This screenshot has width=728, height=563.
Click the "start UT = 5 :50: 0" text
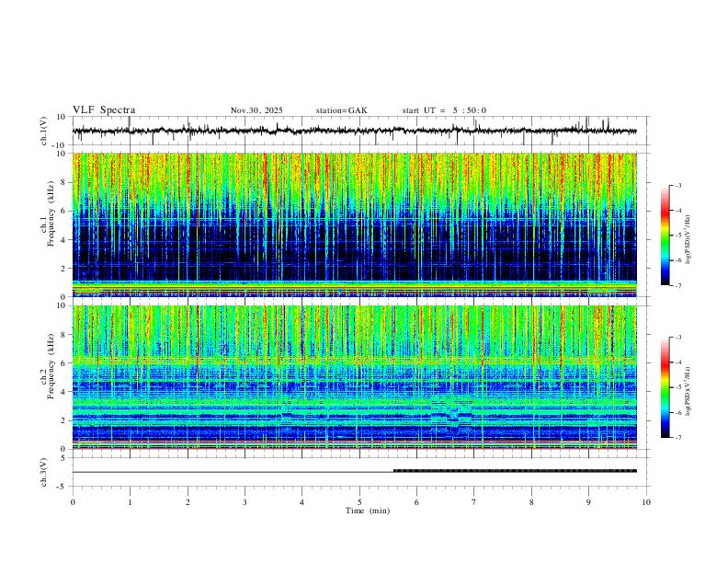444,110
